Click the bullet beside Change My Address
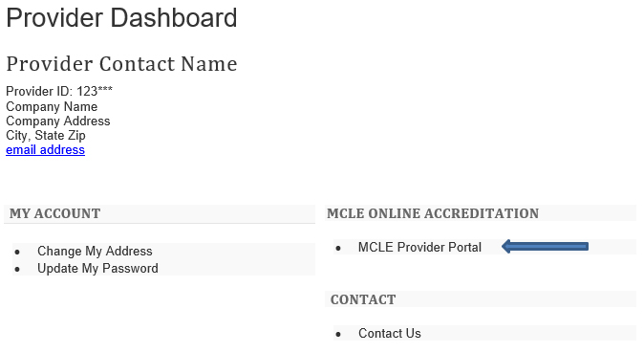The image size is (644, 353). pos(17,252)
